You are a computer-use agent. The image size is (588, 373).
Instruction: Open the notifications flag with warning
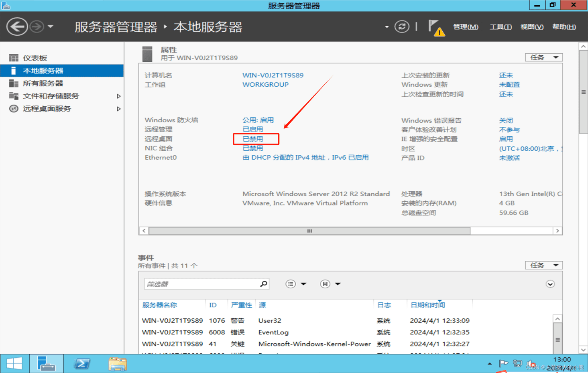click(435, 28)
